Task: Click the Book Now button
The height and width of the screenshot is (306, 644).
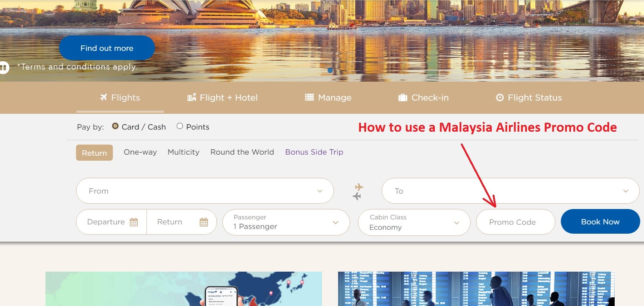Action: [x=600, y=222]
